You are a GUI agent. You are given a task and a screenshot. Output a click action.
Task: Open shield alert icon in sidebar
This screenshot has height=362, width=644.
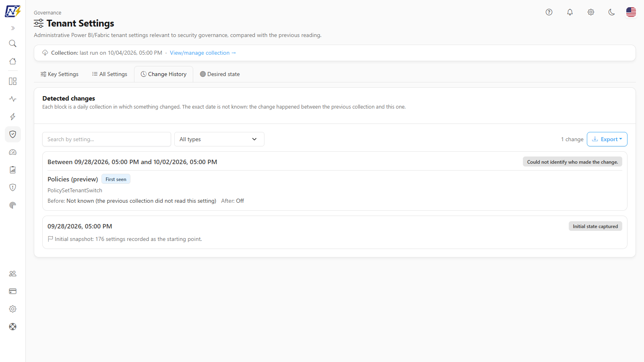pyautogui.click(x=13, y=187)
